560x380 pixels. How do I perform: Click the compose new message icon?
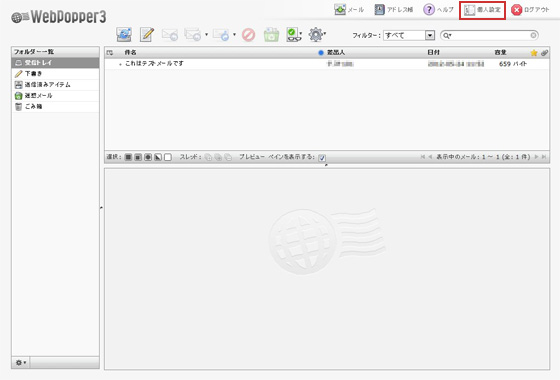point(147,35)
